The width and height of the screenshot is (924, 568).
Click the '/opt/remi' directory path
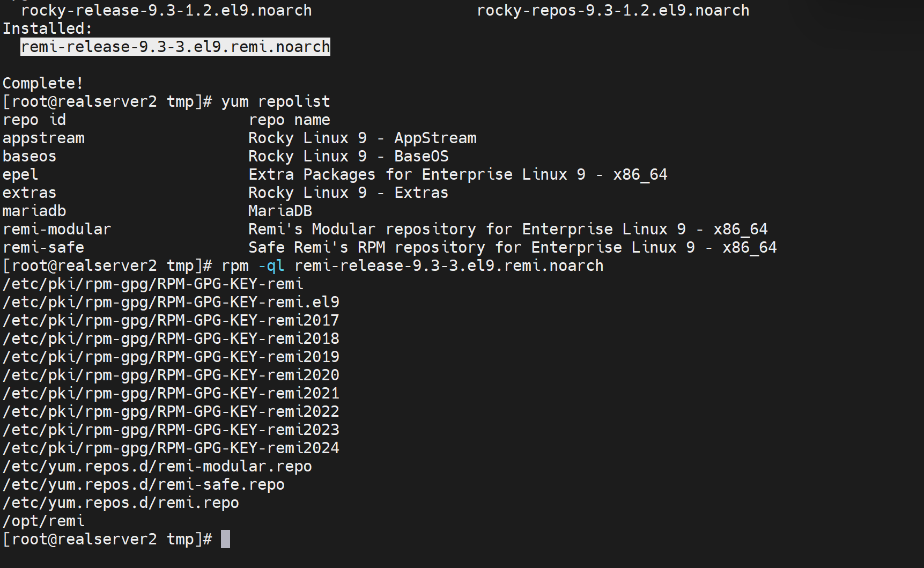click(x=43, y=521)
